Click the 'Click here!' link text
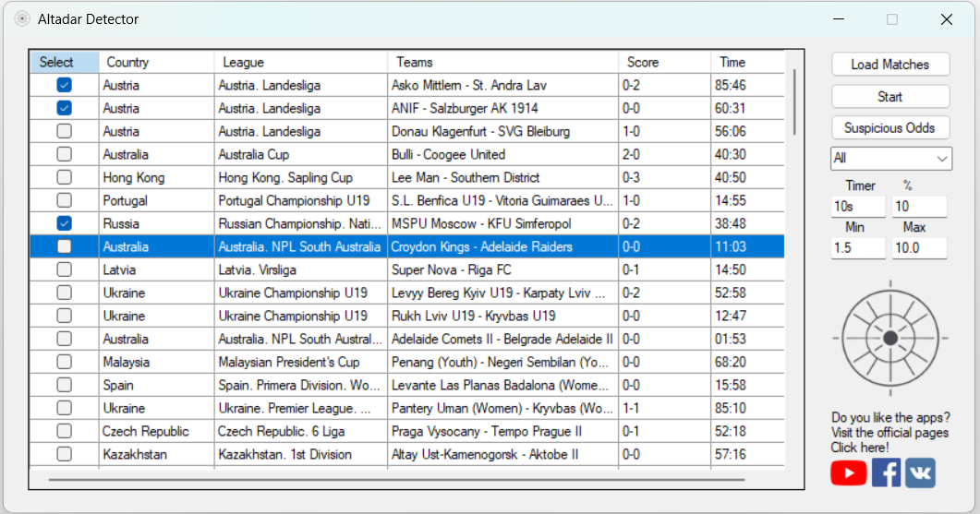This screenshot has width=980, height=514. [859, 448]
